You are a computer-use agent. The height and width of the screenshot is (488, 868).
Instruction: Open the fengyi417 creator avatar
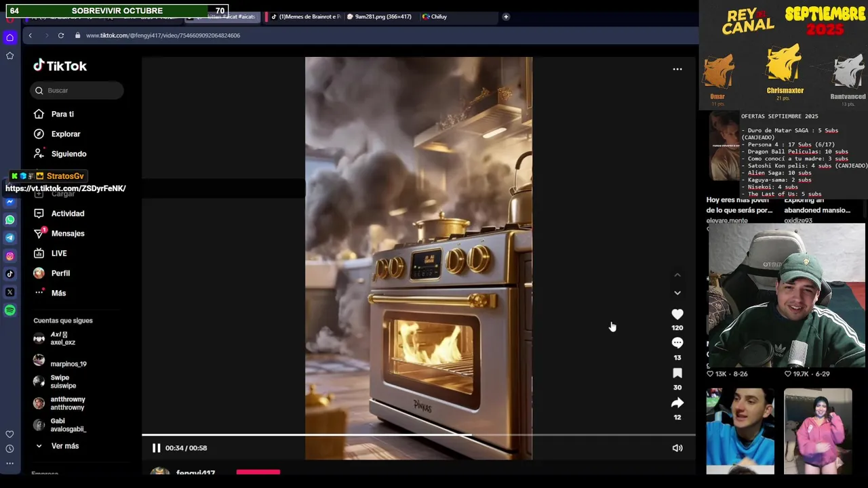point(160,472)
